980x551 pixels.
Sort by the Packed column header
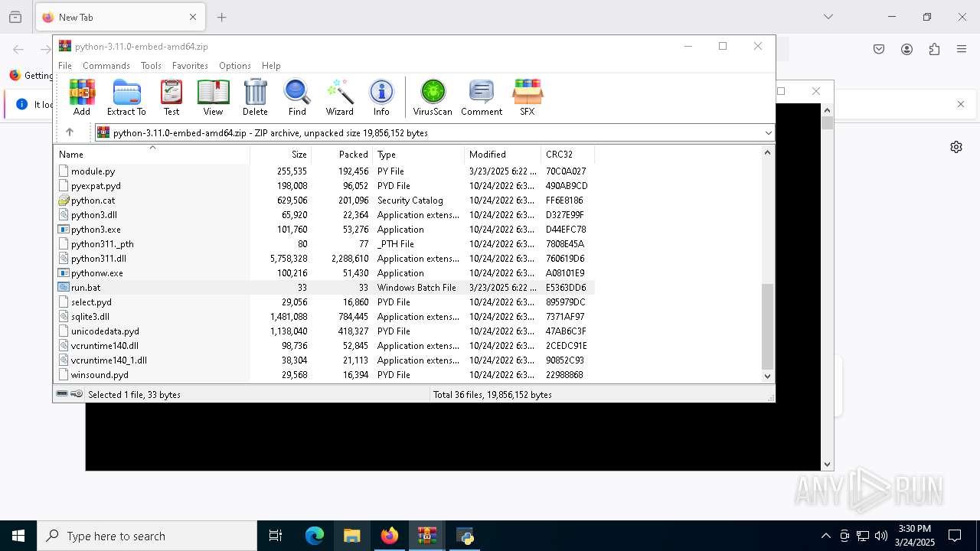pyautogui.click(x=342, y=154)
